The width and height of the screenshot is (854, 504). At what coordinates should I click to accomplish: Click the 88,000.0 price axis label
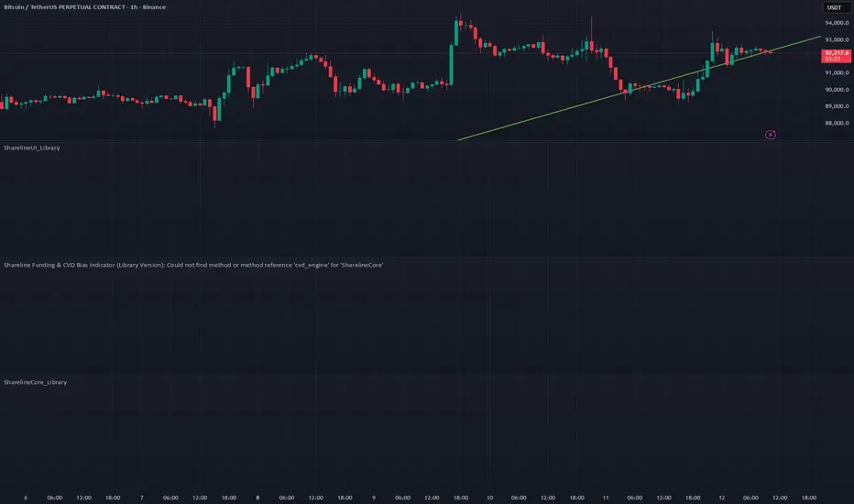coord(838,123)
